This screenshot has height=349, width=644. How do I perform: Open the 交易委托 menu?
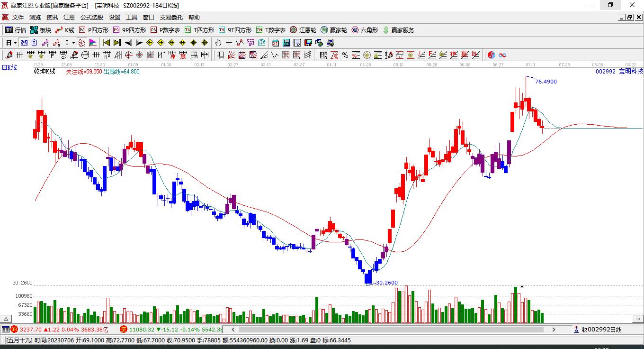(x=171, y=18)
